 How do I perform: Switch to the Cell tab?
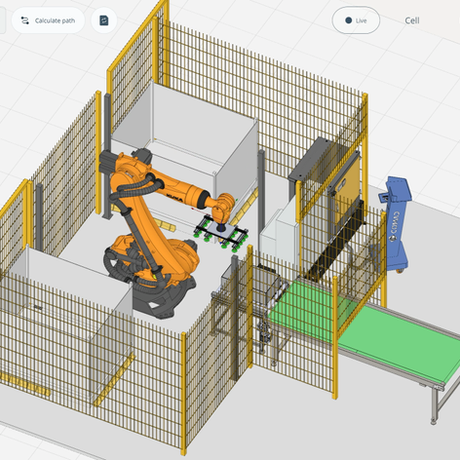(x=412, y=21)
